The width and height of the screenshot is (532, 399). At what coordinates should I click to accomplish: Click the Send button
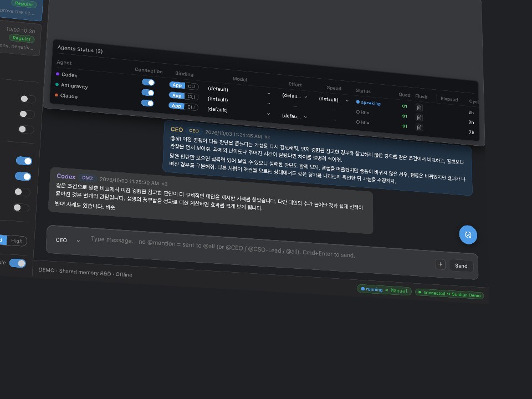tap(461, 265)
